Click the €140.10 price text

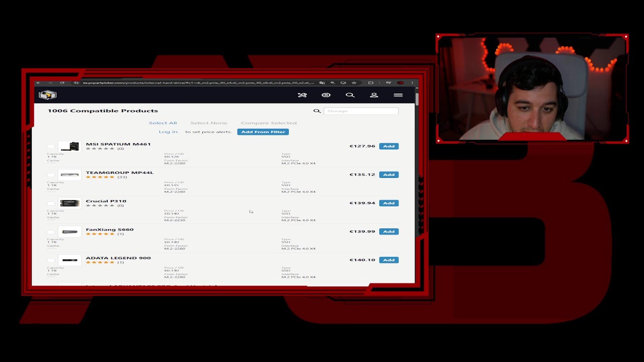click(362, 260)
